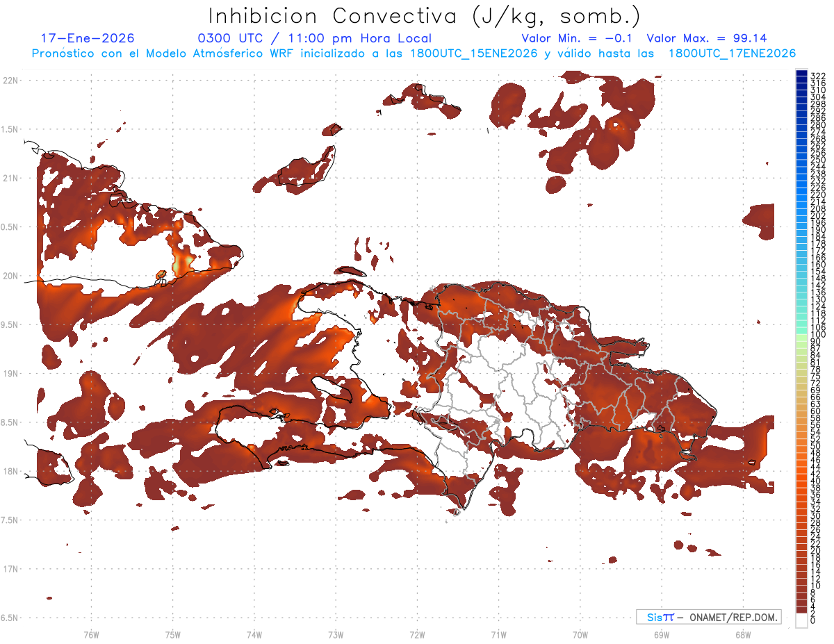This screenshot has width=834, height=644.
Task: Click the "100" color scale value
Action: [818, 334]
